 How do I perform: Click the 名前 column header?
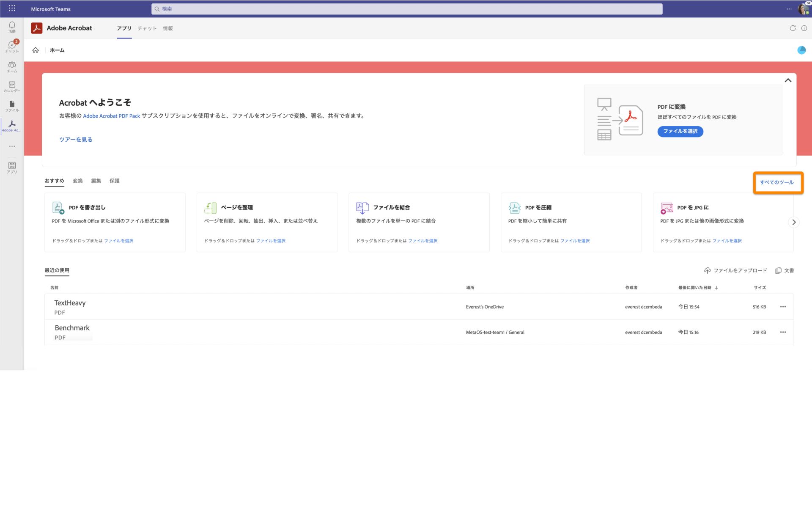(54, 288)
